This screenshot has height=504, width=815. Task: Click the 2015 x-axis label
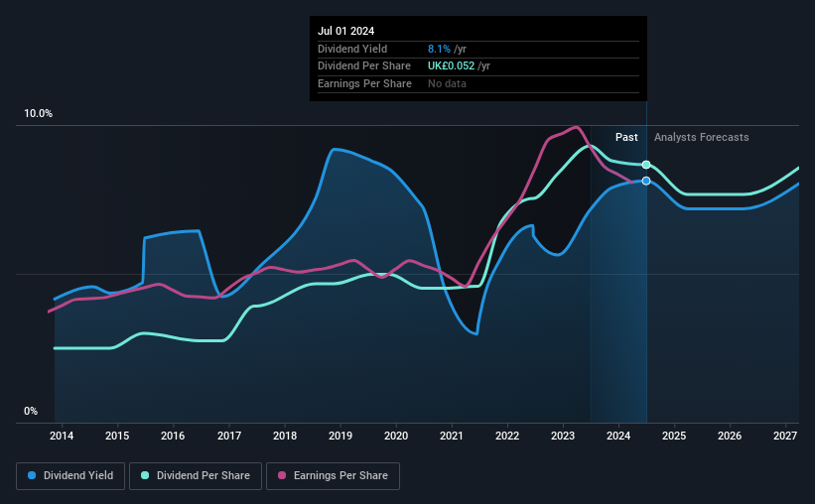click(117, 436)
